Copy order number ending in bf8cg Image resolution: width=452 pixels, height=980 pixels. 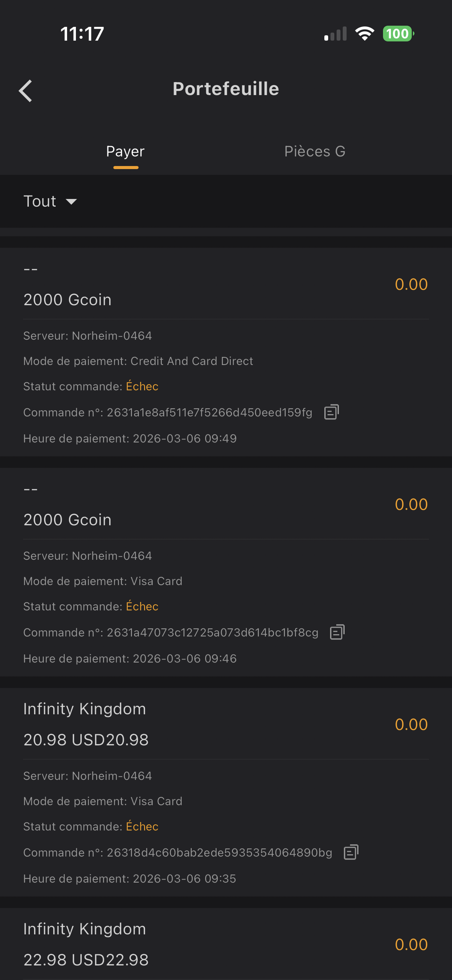point(337,632)
